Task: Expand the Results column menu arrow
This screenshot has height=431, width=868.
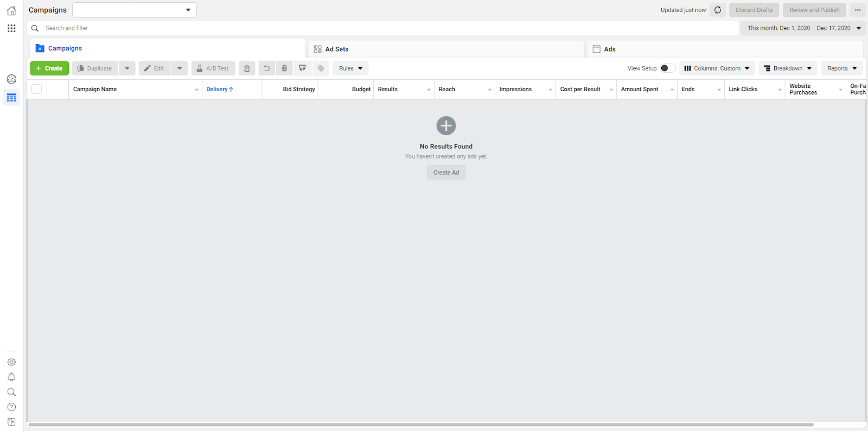Action: pyautogui.click(x=429, y=90)
